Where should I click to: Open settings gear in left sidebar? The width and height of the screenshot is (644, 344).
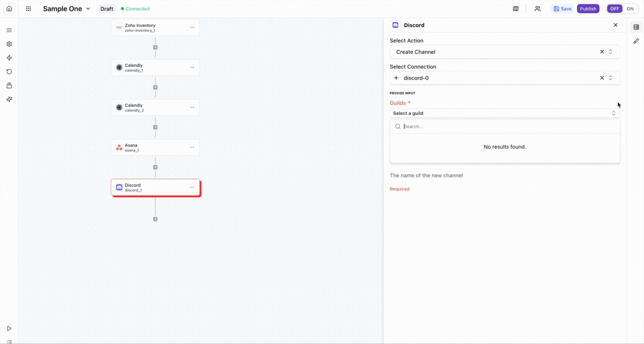[x=9, y=44]
